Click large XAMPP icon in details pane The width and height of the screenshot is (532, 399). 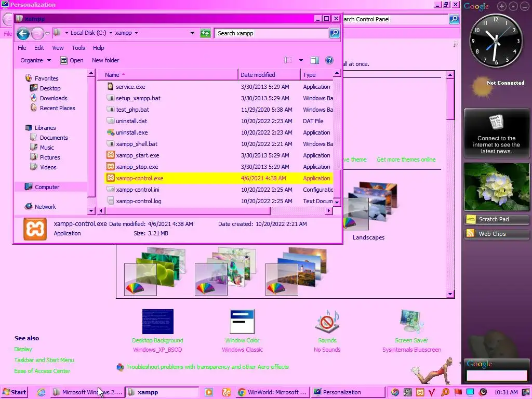35,229
